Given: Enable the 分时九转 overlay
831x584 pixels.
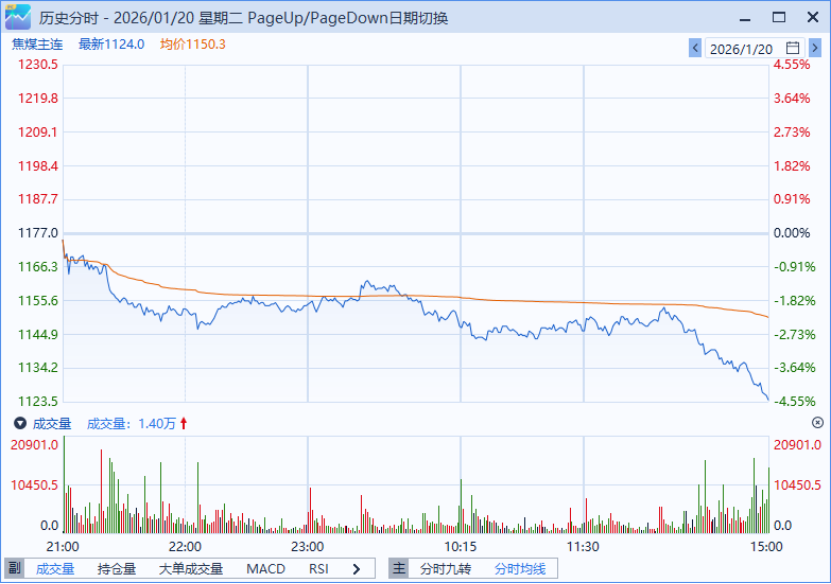Looking at the screenshot, I should 445,569.
